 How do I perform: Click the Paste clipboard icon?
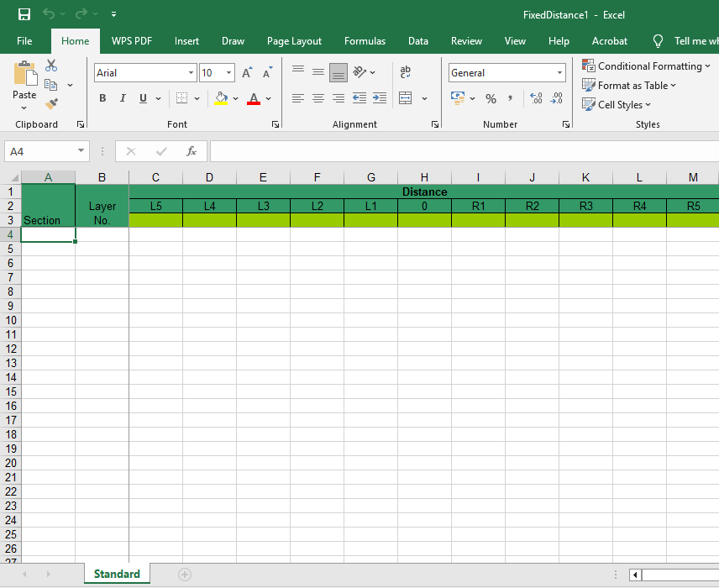[24, 73]
